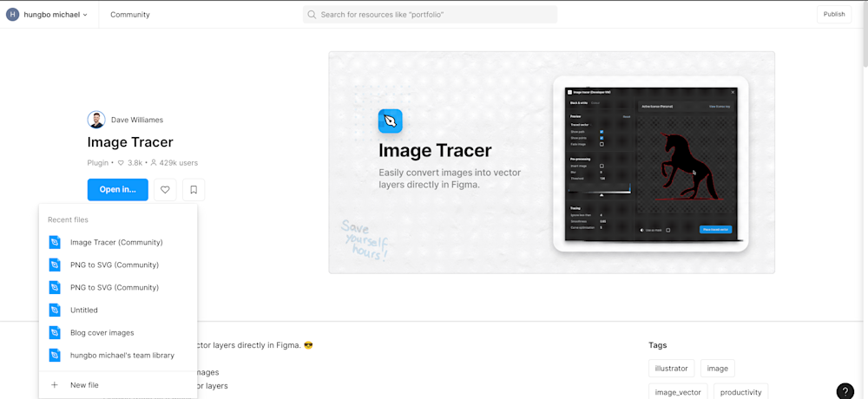The width and height of the screenshot is (868, 399).
Task: Choose the Blog cover images file
Action: (x=118, y=332)
